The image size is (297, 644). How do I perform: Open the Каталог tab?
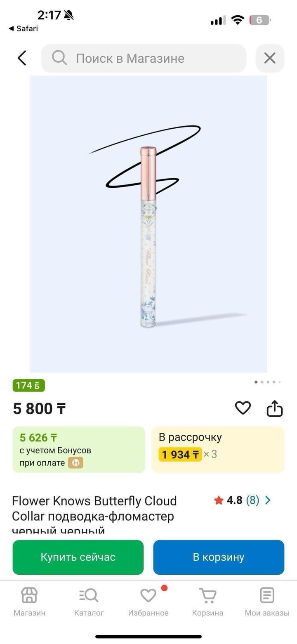point(89,602)
